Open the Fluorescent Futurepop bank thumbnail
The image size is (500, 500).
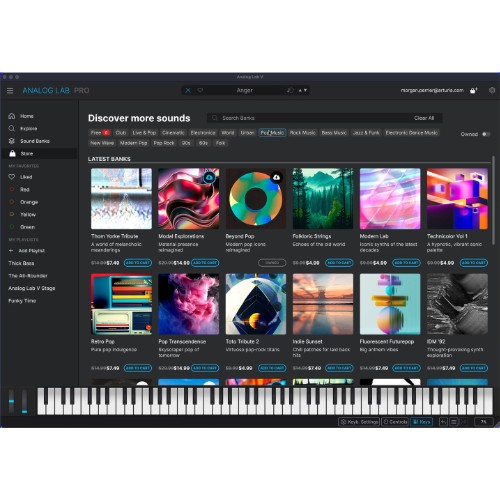[x=390, y=304]
